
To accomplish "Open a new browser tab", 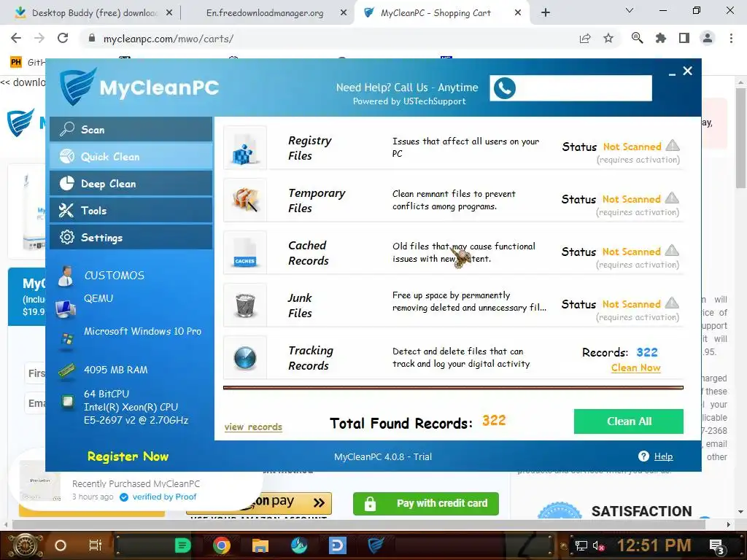I will 546,13.
